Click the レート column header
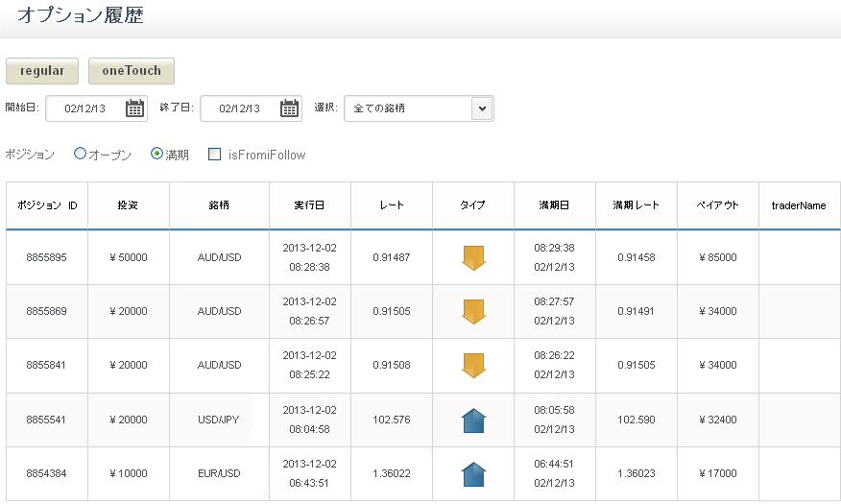This screenshot has width=841, height=504. click(x=392, y=205)
